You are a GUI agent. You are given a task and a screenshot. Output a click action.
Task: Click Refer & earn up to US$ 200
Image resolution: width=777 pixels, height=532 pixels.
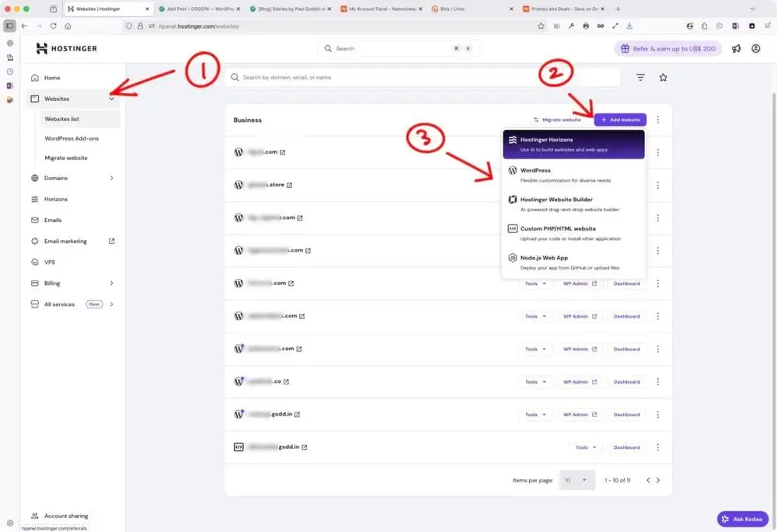pyautogui.click(x=668, y=49)
